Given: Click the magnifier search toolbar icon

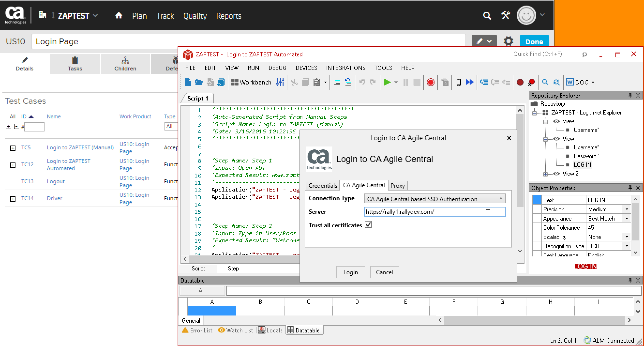Looking at the screenshot, I should 545,82.
